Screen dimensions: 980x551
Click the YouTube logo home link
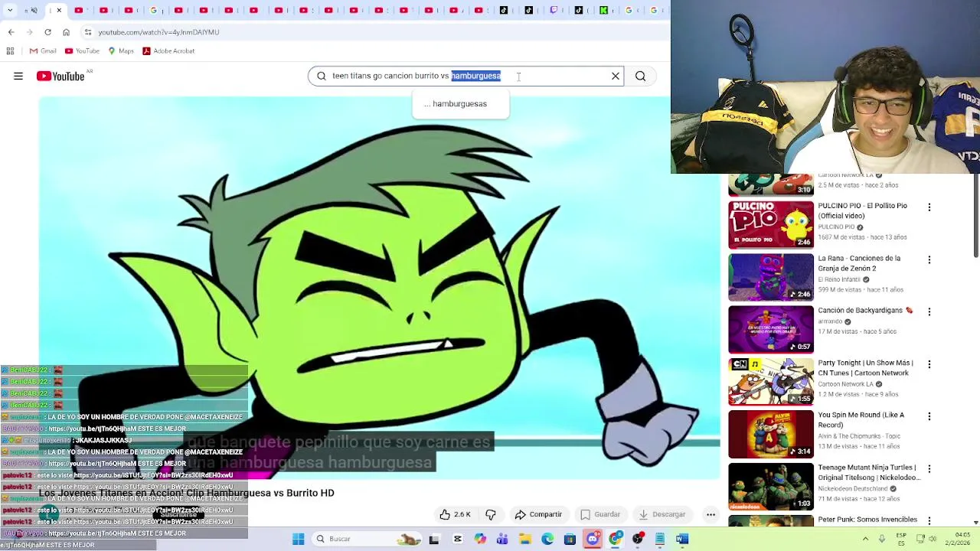tap(60, 76)
